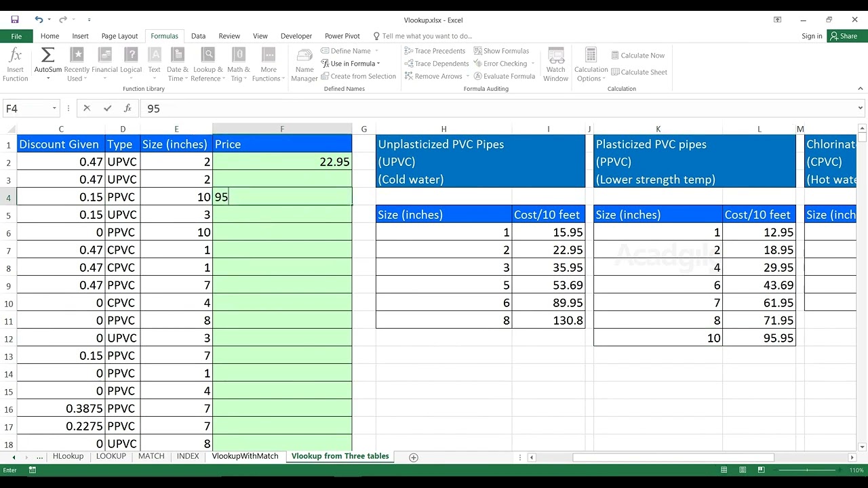Collapse the ribbon with the arrow

tap(861, 88)
